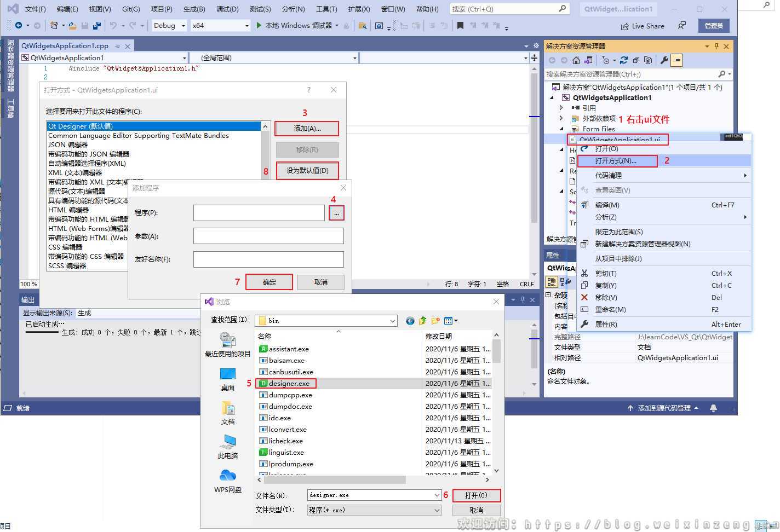Image resolution: width=780 pixels, height=532 pixels.
Task: Click the feedback icon next to Live Share
Action: pyautogui.click(x=682, y=26)
